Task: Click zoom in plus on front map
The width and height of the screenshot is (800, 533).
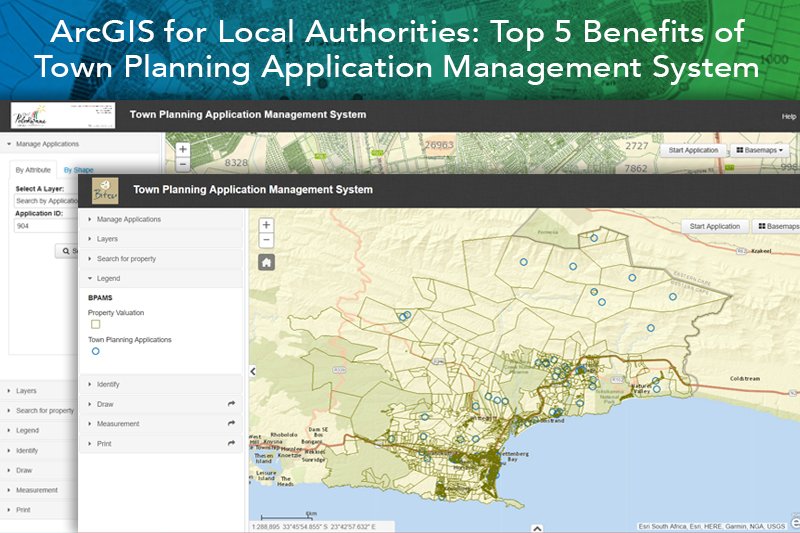Action: 266,225
